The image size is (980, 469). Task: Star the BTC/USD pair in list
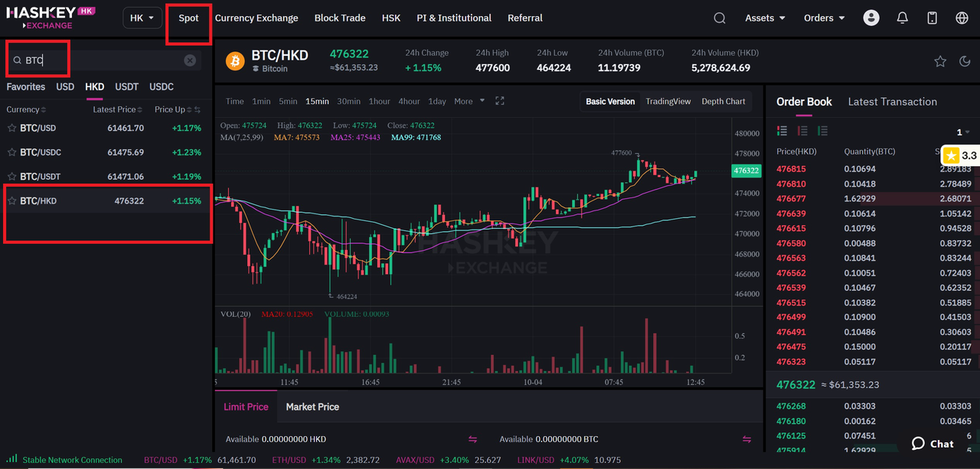coord(11,128)
